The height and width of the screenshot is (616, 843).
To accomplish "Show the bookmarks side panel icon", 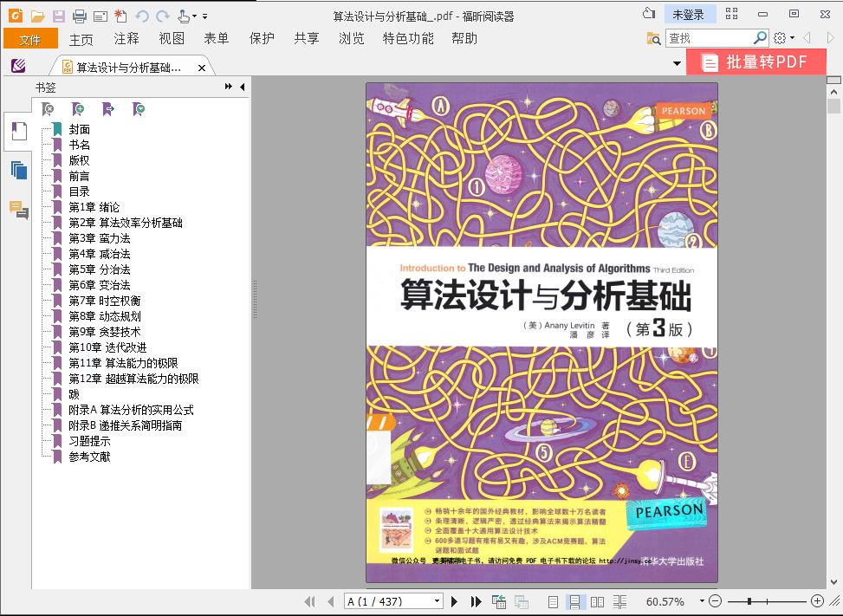I will pyautogui.click(x=19, y=131).
